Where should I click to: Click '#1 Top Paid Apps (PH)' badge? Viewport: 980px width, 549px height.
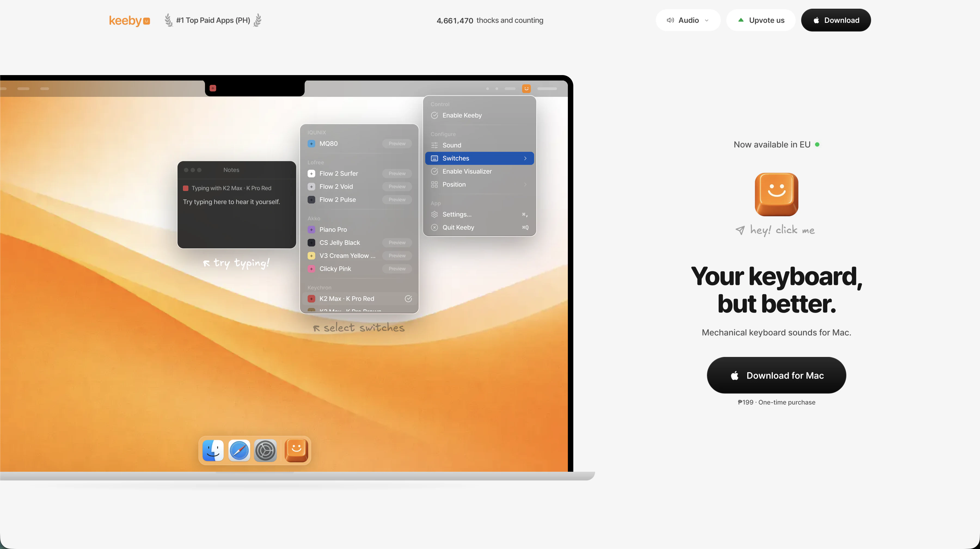click(213, 20)
